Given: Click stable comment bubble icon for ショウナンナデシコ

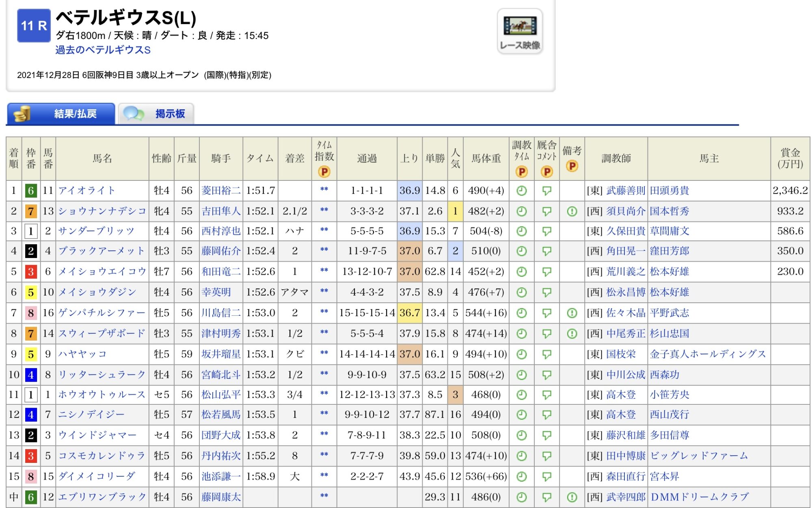Looking at the screenshot, I should (x=546, y=211).
